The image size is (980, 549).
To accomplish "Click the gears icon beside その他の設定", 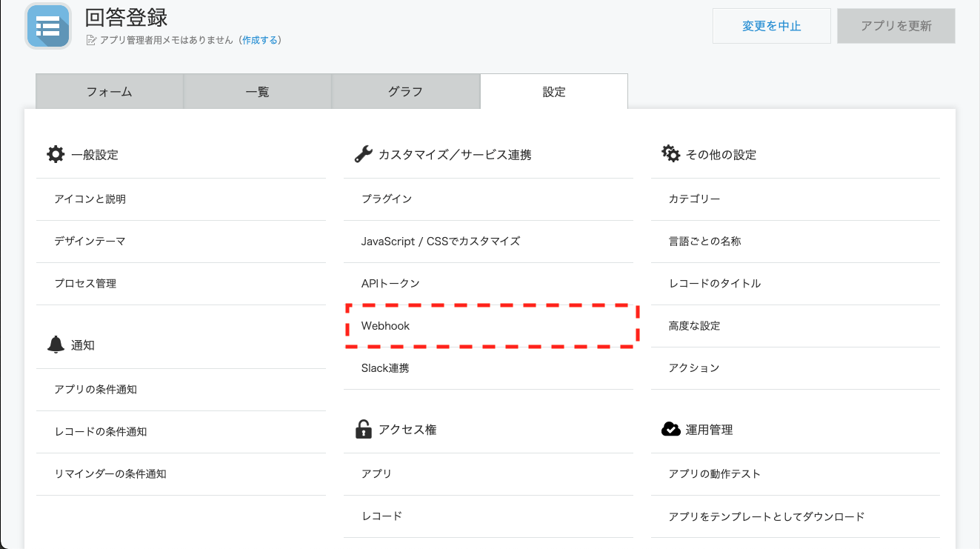I will [x=670, y=154].
